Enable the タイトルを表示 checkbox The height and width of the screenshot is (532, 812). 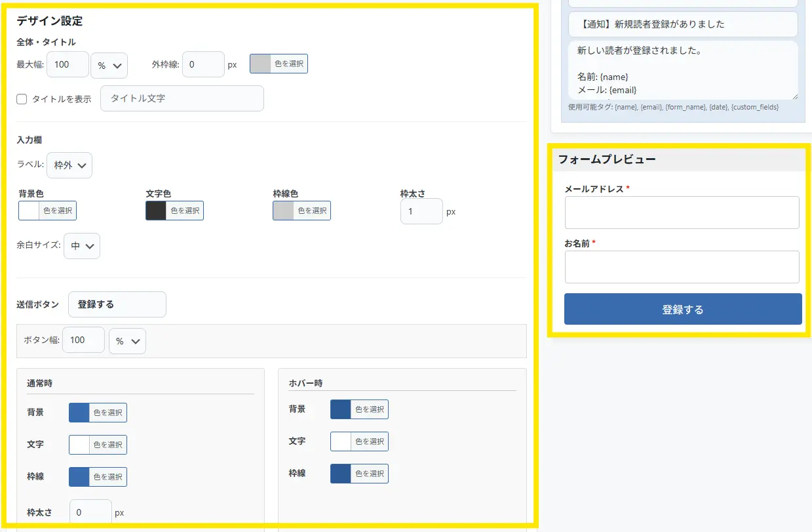pyautogui.click(x=22, y=99)
